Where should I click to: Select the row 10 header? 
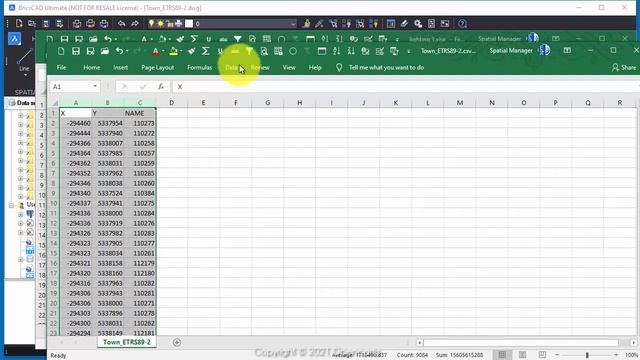pos(53,203)
